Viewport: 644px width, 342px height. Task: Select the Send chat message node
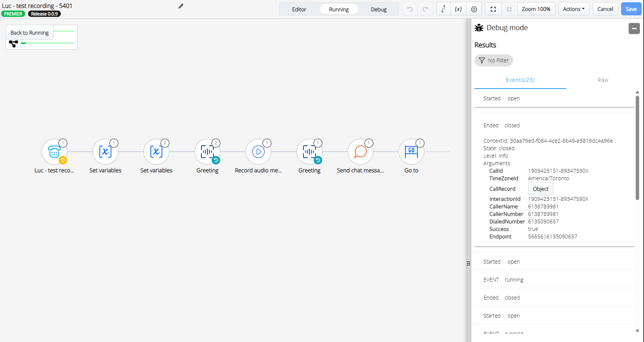[x=360, y=152]
